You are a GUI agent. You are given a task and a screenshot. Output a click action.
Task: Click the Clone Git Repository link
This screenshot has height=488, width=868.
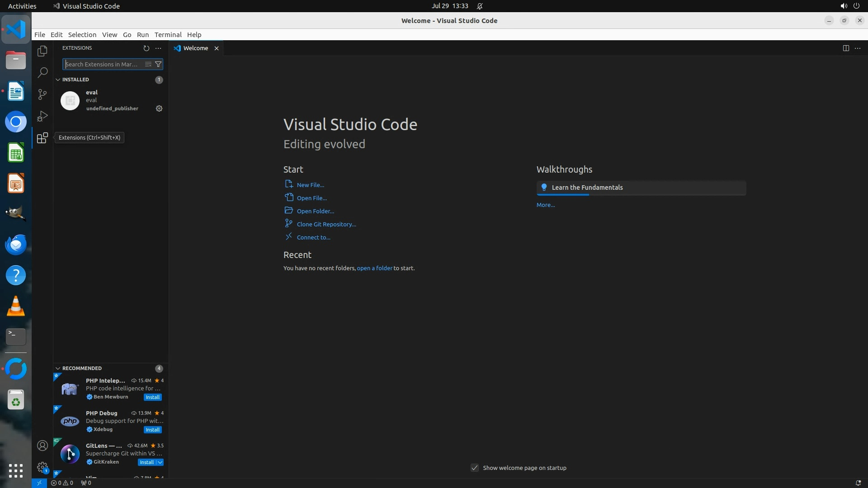(x=326, y=224)
